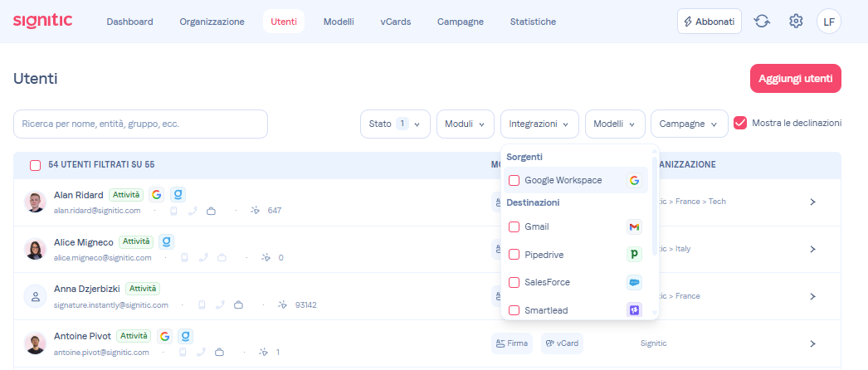Tick the select-all users checkbox
The image size is (868, 370).
click(x=36, y=165)
